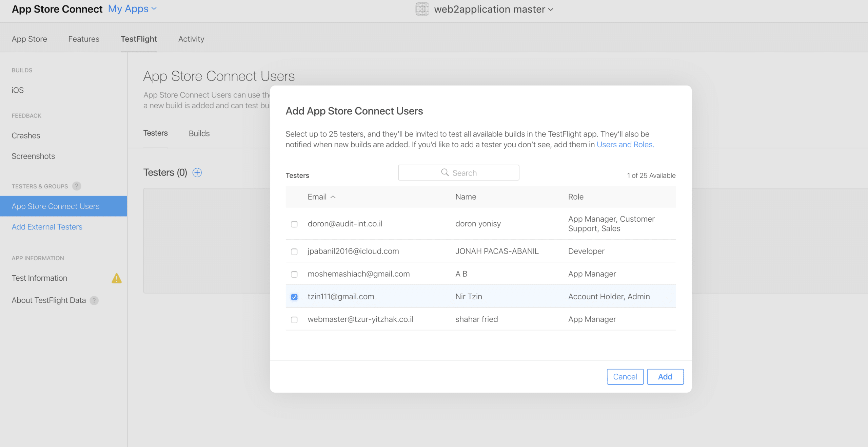Screen dimensions: 868x447
Task: Click the web2application app icon
Action: click(422, 9)
